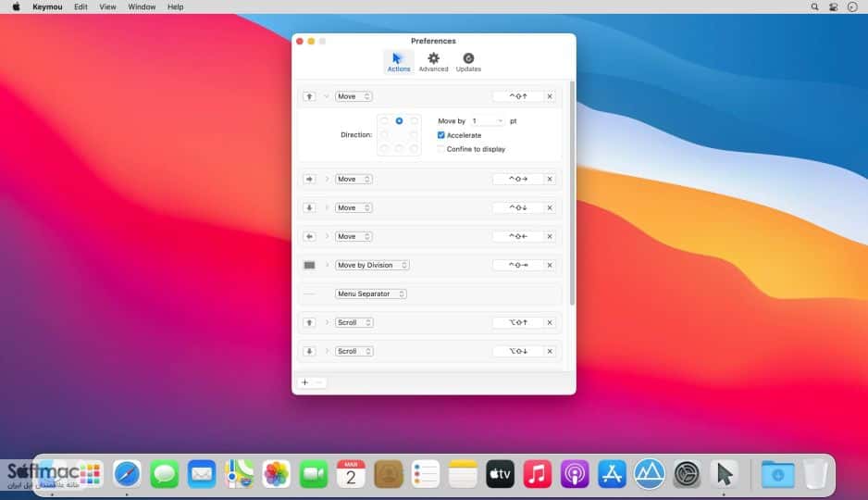Screen dimensions: 868x500
Task: Open the Music app in the Dock
Action: coord(538,474)
